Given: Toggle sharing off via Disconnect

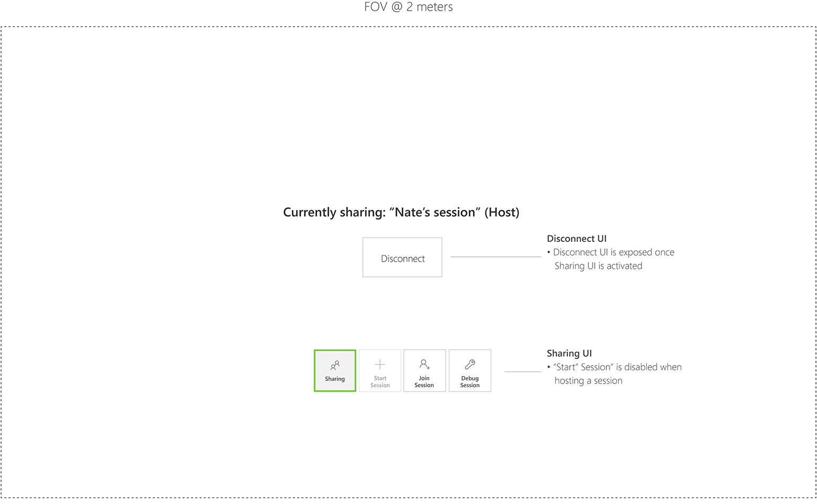Looking at the screenshot, I should coord(402,258).
